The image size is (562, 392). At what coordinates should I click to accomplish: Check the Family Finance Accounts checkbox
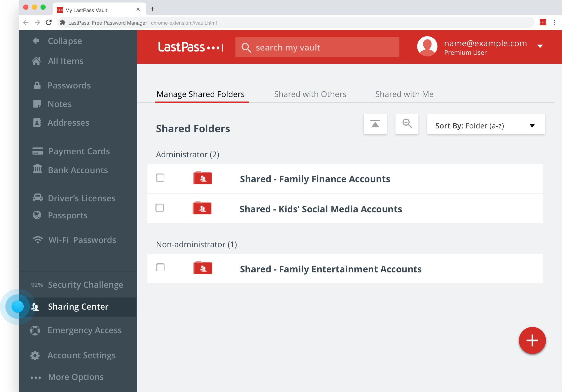(160, 178)
